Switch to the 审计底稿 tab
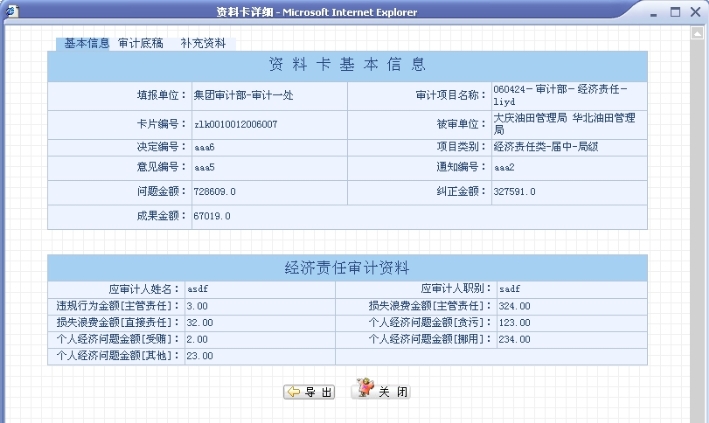 pyautogui.click(x=141, y=44)
